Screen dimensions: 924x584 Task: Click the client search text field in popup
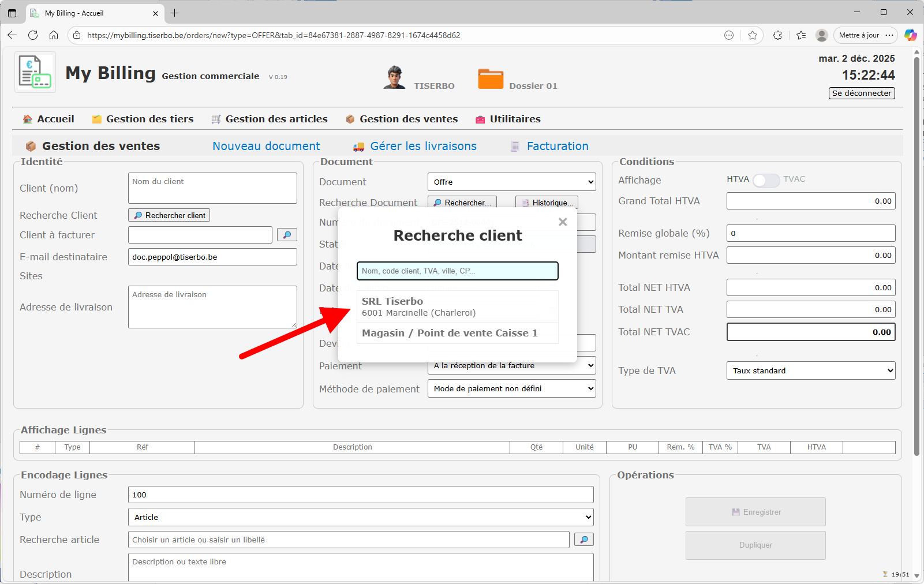[x=457, y=271]
